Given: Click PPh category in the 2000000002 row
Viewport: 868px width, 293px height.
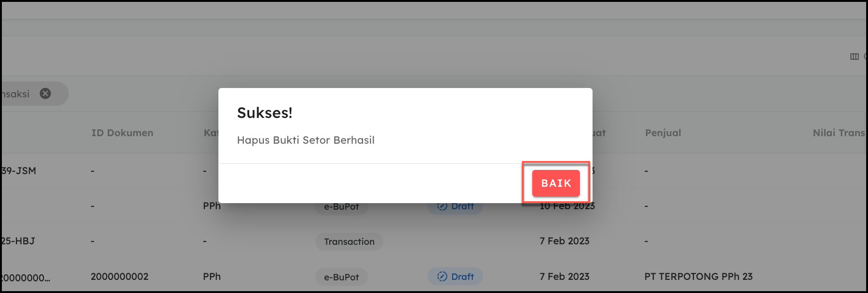Looking at the screenshot, I should pos(212,277).
